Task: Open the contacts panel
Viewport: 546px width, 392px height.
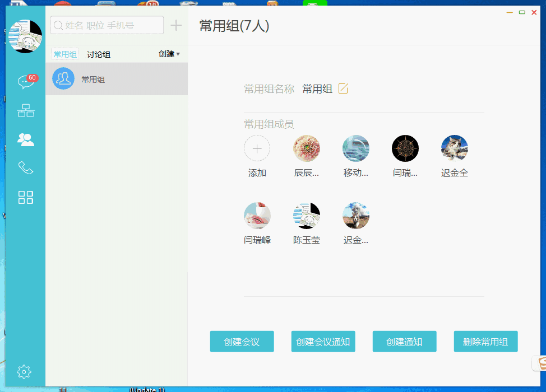Action: coord(25,139)
